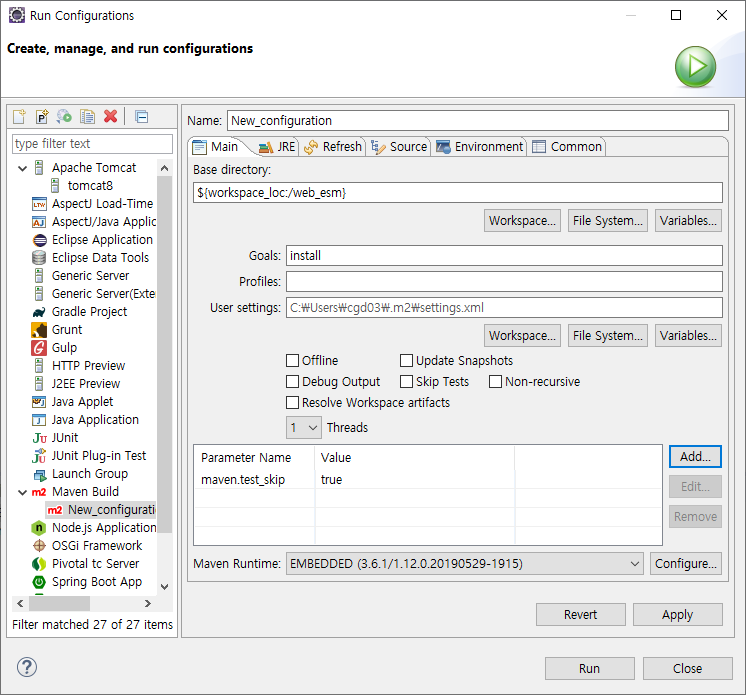Open the Refresh tab
This screenshot has height=695, width=746.
click(333, 147)
